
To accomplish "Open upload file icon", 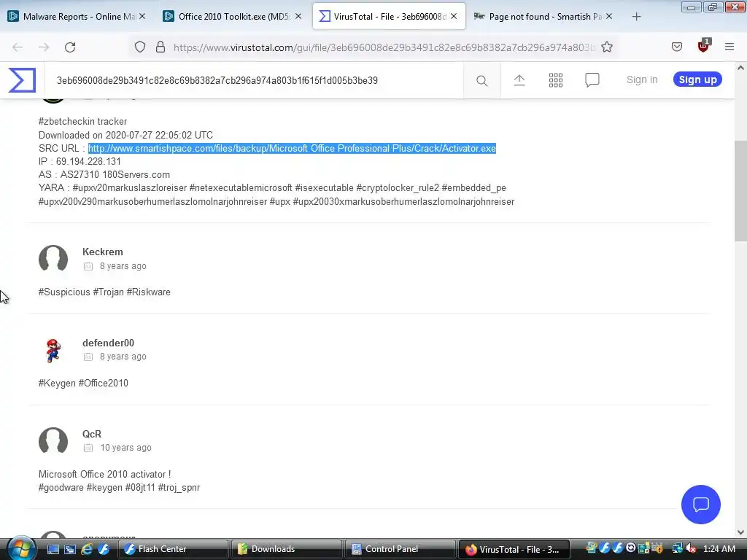I will coord(519,80).
